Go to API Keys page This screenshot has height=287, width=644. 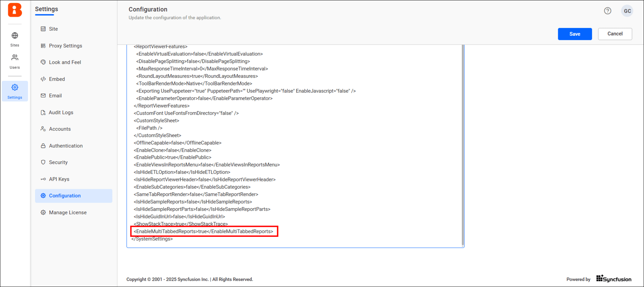59,179
